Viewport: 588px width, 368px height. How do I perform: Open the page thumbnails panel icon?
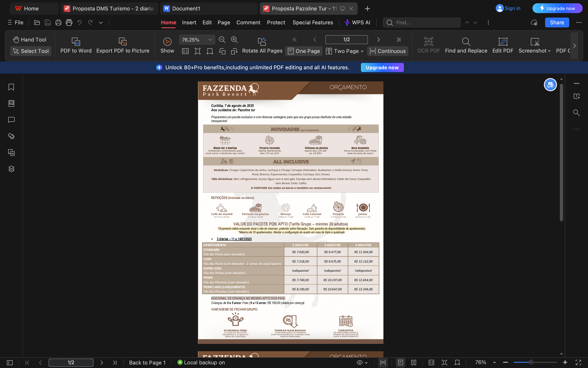(x=11, y=103)
